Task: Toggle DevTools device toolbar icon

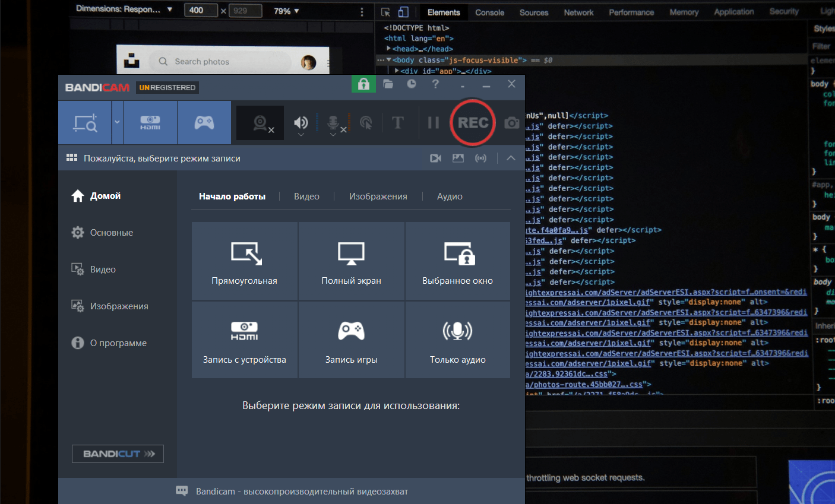Action: (x=403, y=12)
